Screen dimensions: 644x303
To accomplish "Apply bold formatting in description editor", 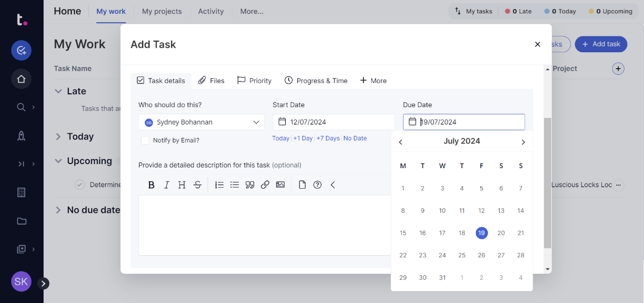I will click(x=151, y=185).
